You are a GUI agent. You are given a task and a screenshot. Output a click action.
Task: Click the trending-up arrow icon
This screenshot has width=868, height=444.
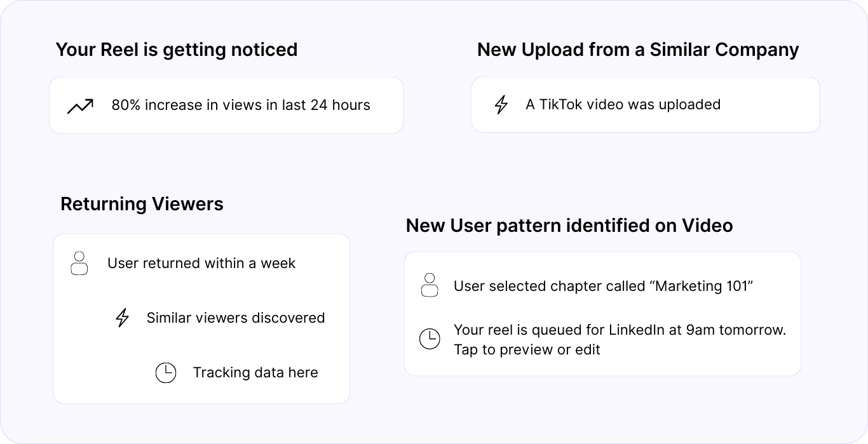pyautogui.click(x=80, y=106)
